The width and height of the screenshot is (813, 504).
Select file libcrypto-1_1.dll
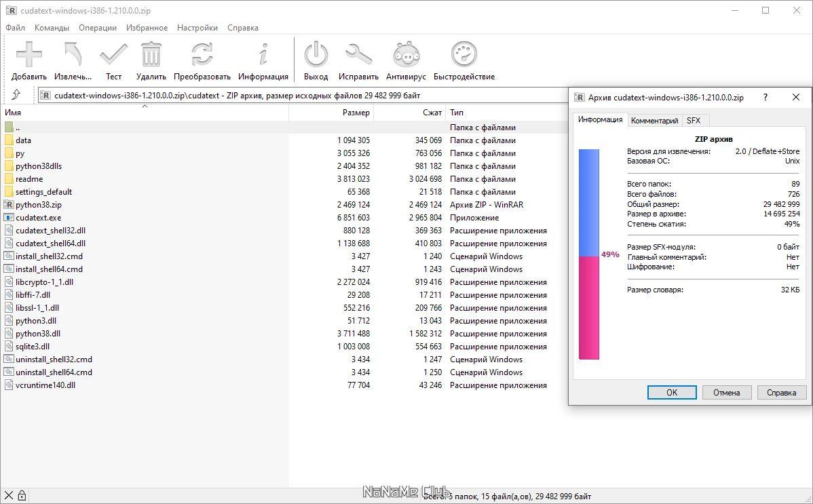point(45,282)
